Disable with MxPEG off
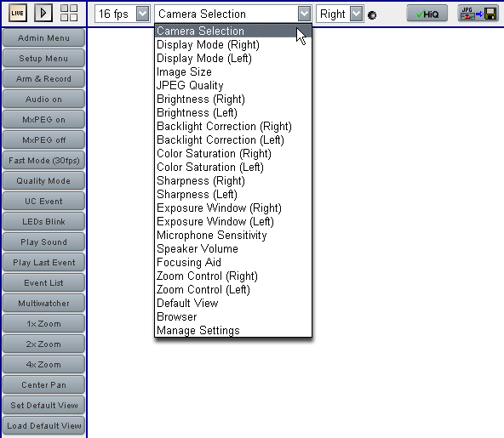 (43, 140)
